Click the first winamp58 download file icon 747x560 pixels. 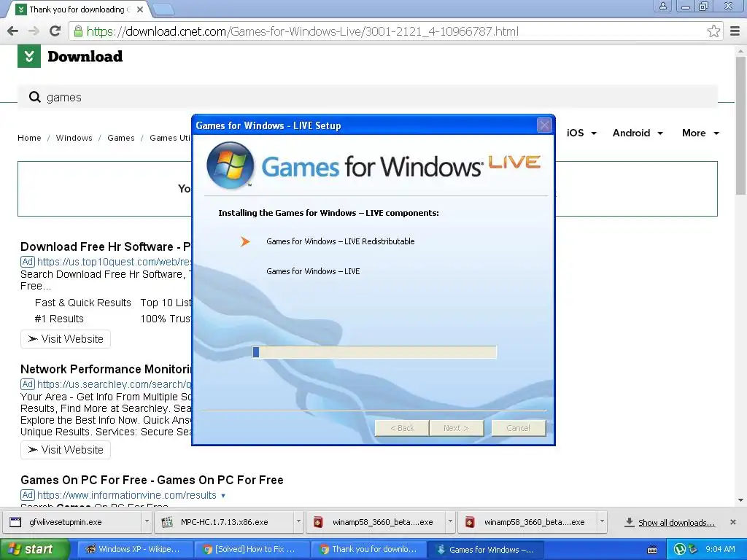tap(318, 522)
